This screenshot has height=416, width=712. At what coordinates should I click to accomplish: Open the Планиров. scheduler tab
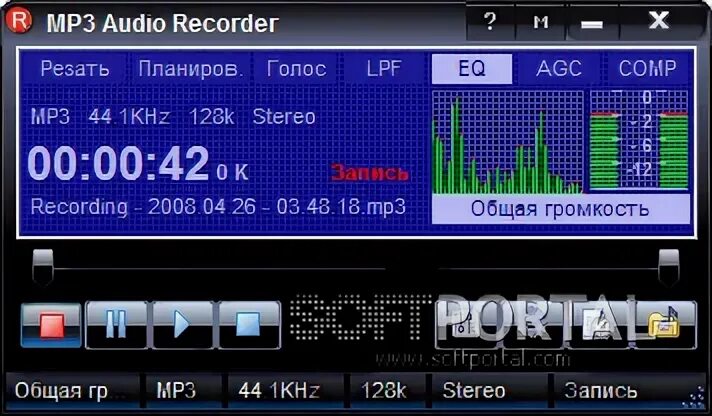pyautogui.click(x=190, y=69)
